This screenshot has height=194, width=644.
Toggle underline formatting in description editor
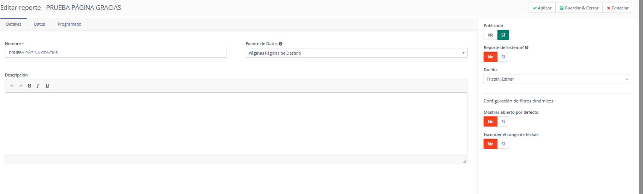[47, 86]
